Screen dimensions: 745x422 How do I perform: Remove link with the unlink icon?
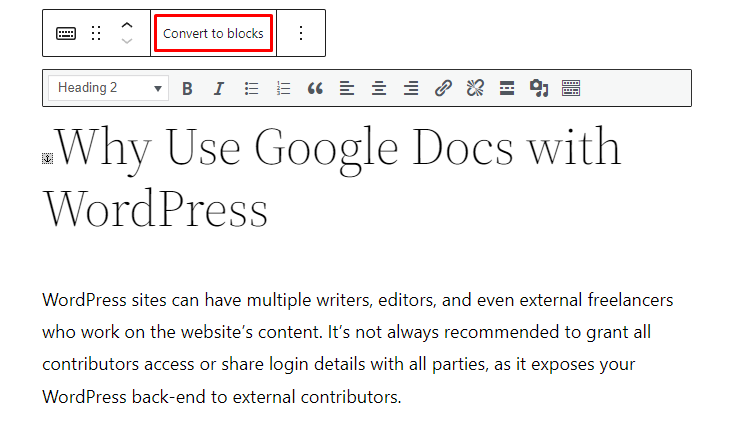475,88
